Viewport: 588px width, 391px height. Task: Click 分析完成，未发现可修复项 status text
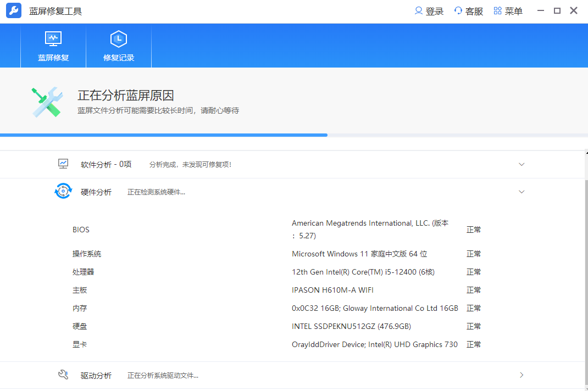(190, 165)
